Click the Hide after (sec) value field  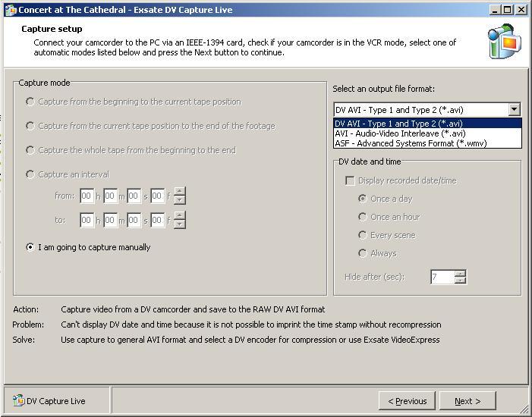click(x=442, y=277)
